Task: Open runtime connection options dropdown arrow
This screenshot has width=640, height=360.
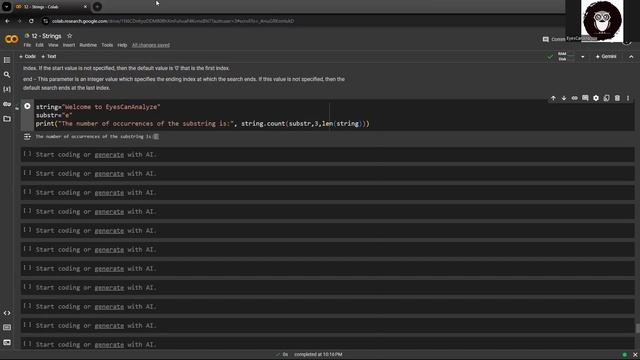Action: click(x=582, y=57)
